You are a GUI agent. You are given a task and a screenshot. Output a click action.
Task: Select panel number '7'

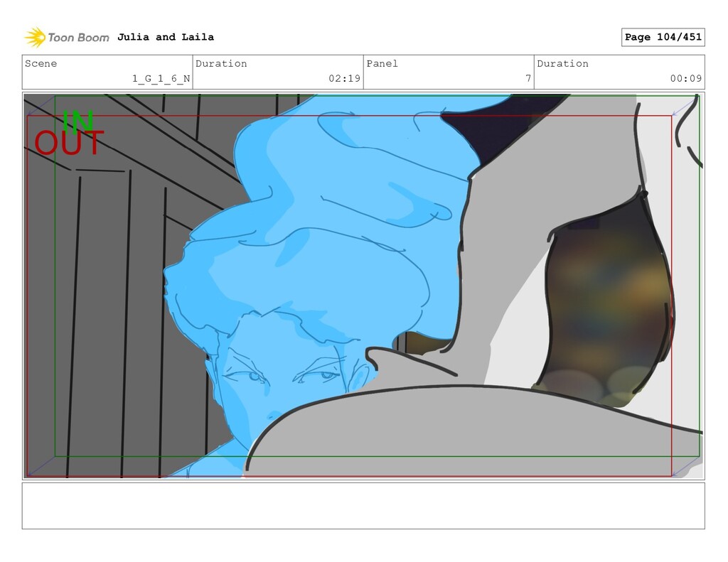(528, 78)
